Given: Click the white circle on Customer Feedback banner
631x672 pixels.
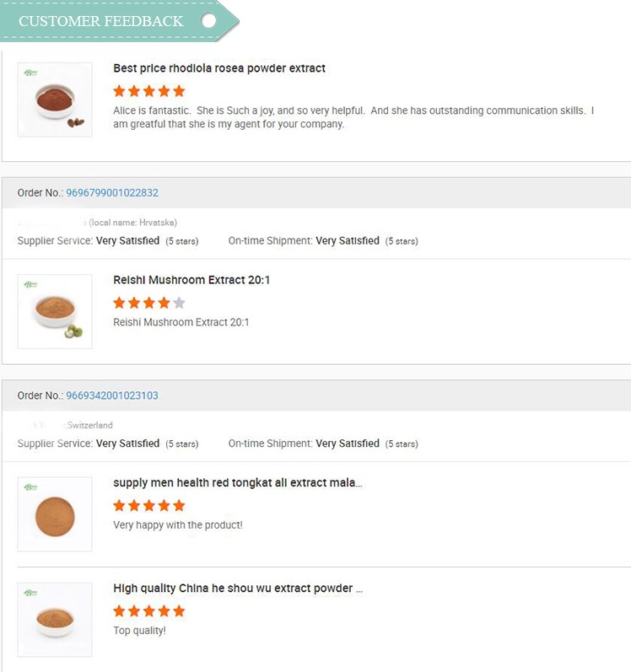Looking at the screenshot, I should pyautogui.click(x=208, y=20).
